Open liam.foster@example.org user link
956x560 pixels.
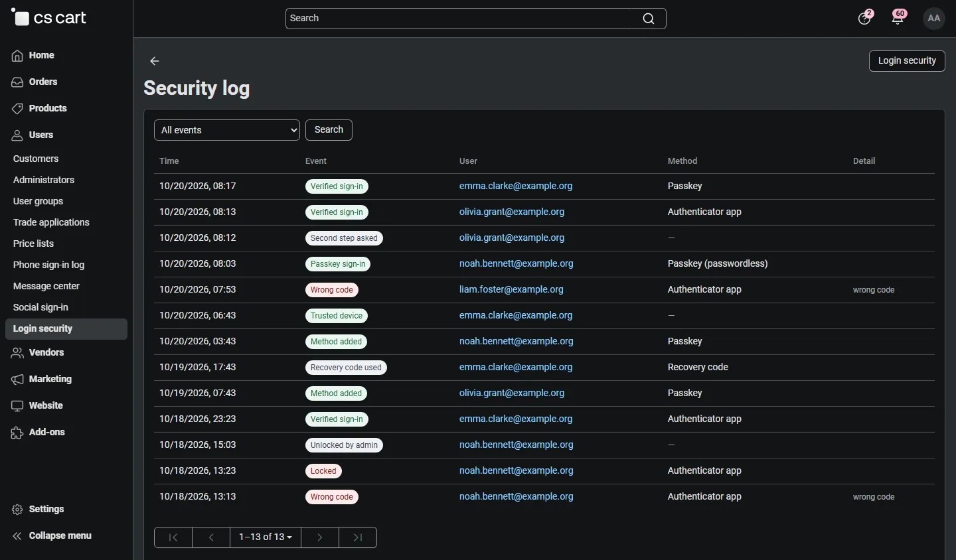[511, 290]
